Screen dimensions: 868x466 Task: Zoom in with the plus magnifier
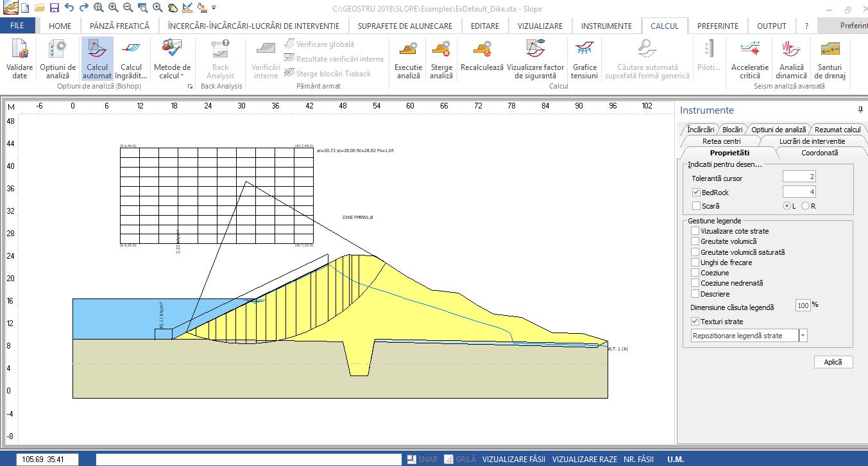pos(113,8)
